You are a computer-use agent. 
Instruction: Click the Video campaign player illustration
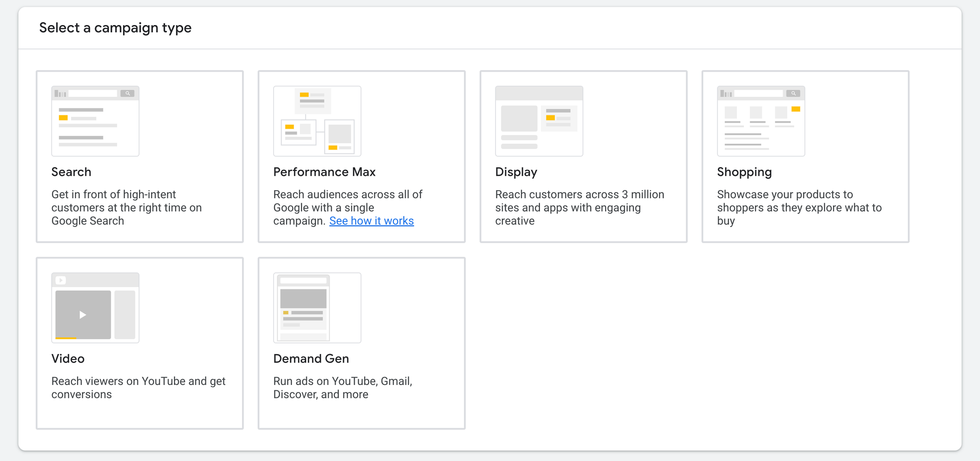pyautogui.click(x=95, y=307)
